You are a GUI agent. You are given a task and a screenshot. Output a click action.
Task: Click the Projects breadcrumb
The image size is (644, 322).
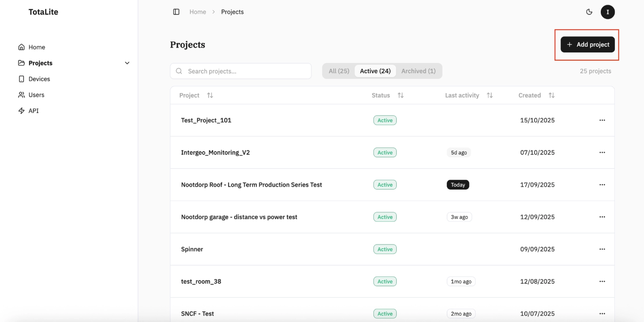(232, 12)
